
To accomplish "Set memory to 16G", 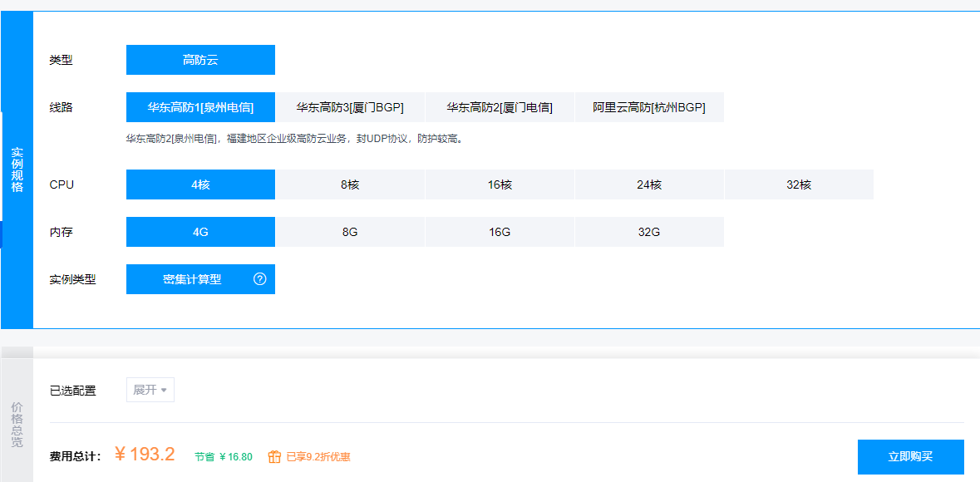I will [x=500, y=232].
